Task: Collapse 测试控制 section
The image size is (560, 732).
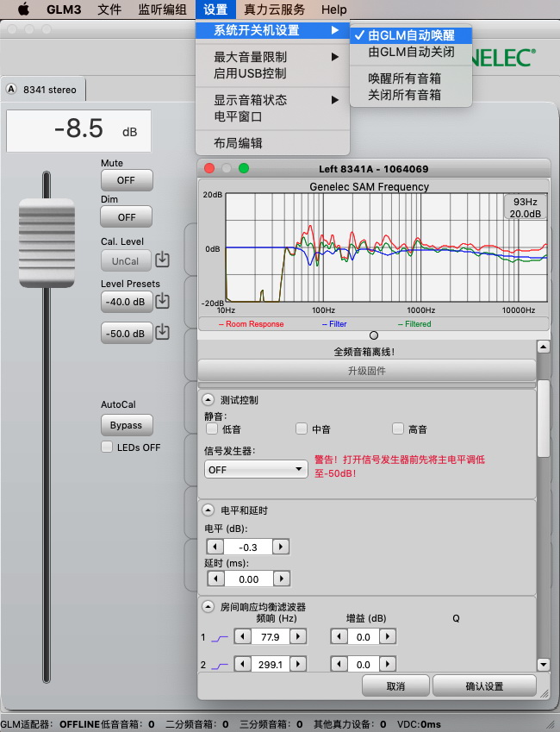Action: pyautogui.click(x=208, y=399)
